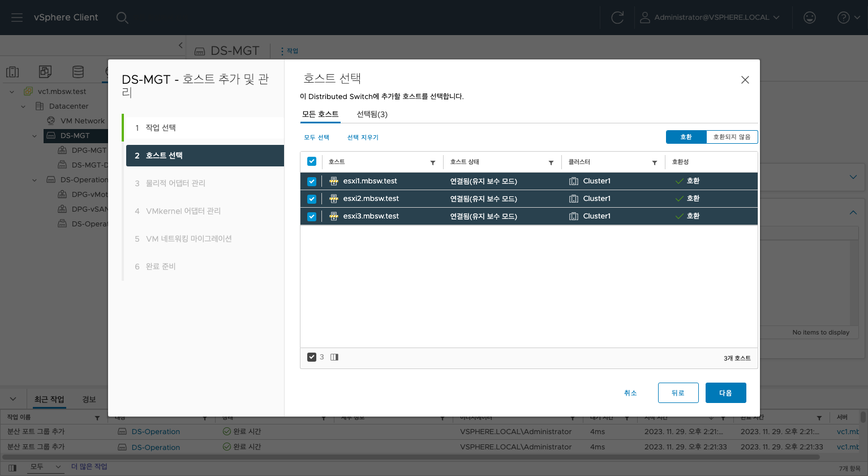The image size is (868, 476).
Task: Switch to Hosts and Clusters inventory icon
Action: point(12,72)
